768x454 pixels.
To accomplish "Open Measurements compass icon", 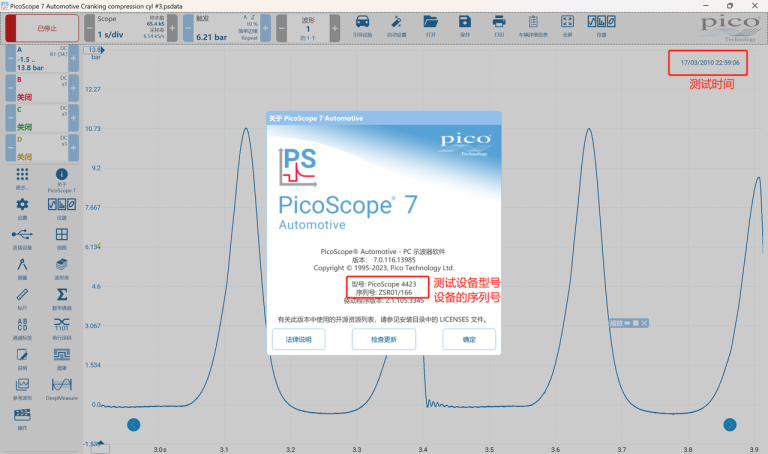I will coord(22,268).
